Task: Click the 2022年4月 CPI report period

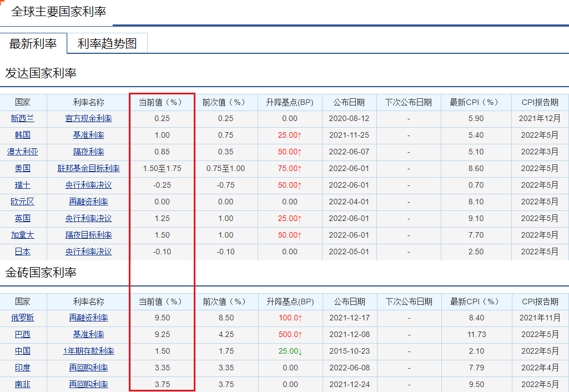Action: 540,368
